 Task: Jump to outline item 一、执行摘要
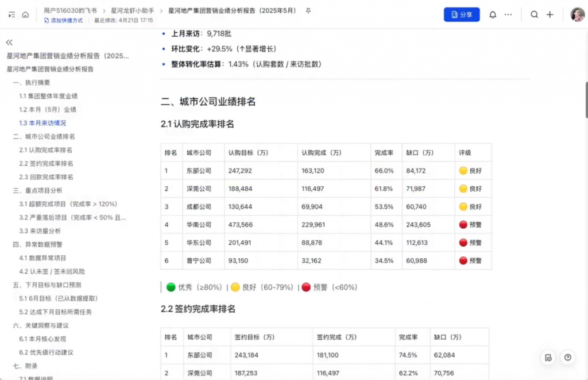[x=32, y=83]
